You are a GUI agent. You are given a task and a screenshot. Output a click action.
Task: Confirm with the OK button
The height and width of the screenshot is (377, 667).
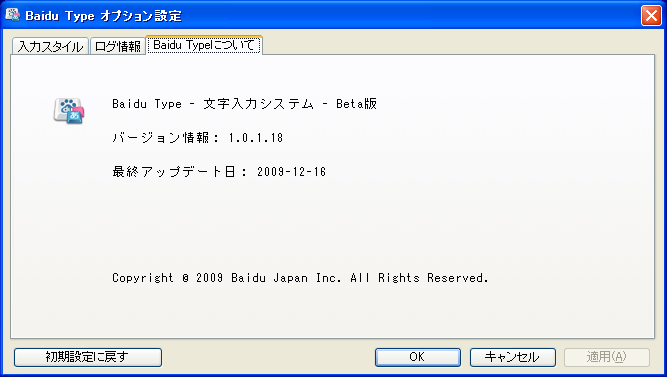pyautogui.click(x=418, y=357)
